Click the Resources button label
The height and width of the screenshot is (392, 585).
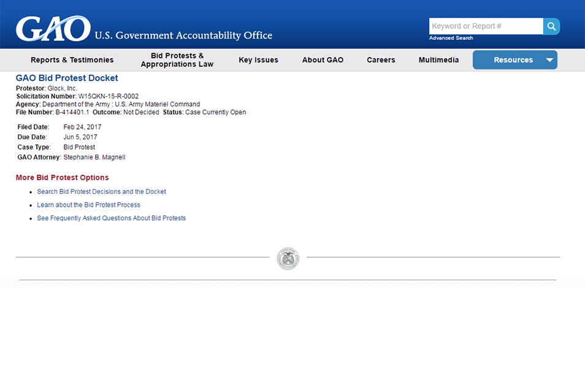pyautogui.click(x=513, y=60)
